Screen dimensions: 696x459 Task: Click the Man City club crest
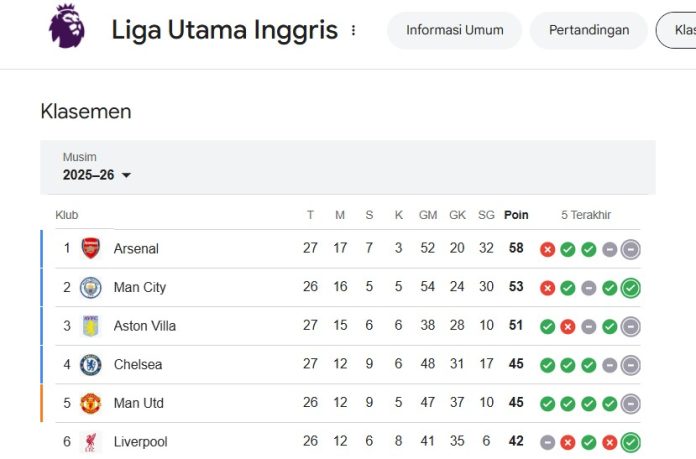[x=91, y=287]
